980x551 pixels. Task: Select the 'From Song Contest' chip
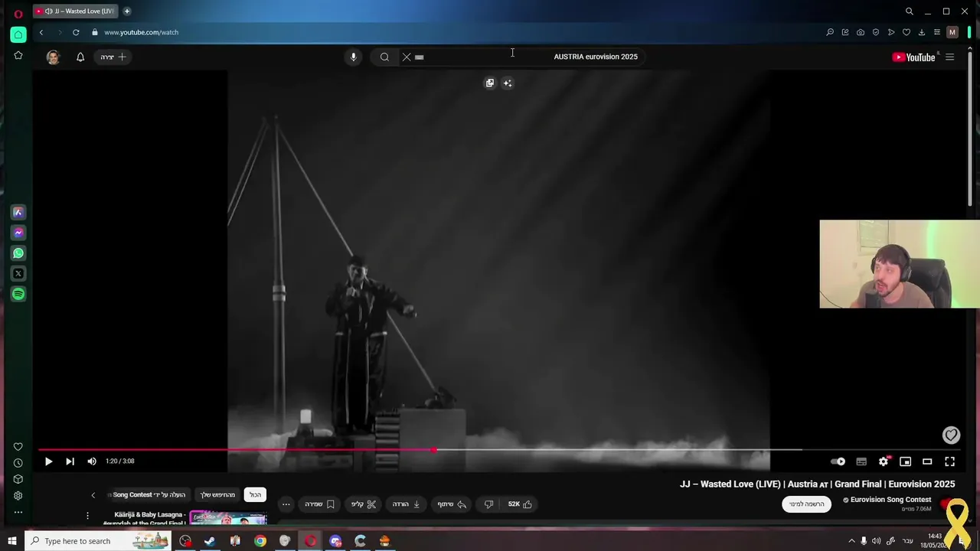tap(149, 495)
